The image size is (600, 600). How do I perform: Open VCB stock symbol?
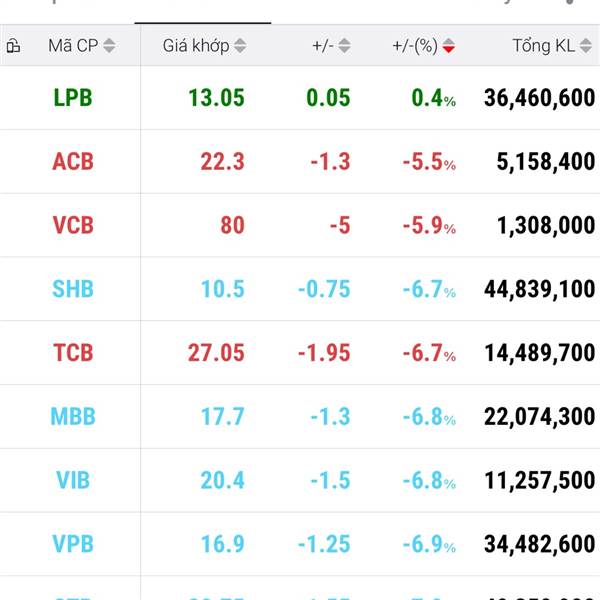[x=73, y=225]
